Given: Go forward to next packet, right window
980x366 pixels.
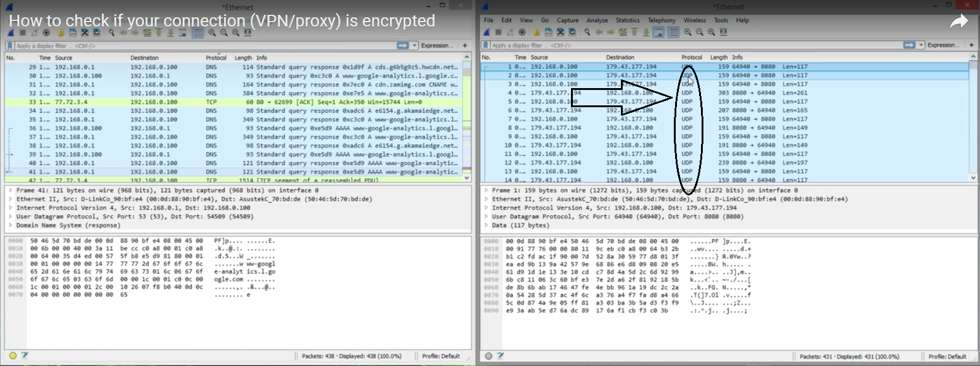Looking at the screenshot, I should point(611,32).
